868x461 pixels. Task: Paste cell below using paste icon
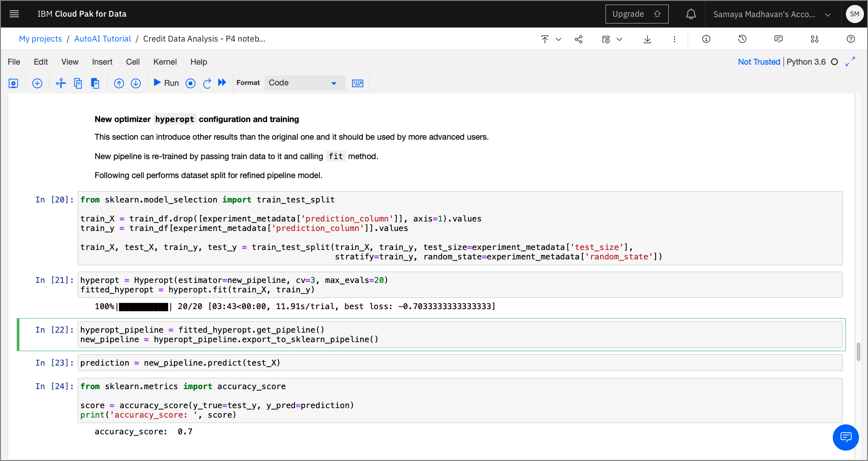[95, 83]
